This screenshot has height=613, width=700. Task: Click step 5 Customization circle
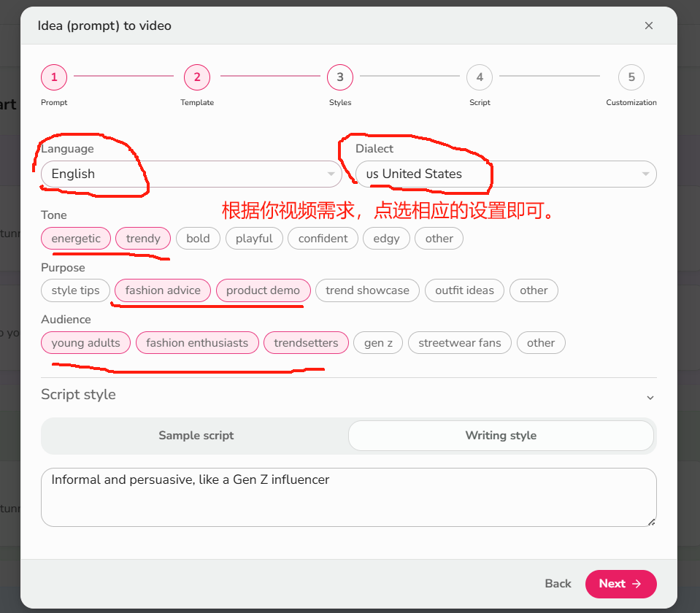click(x=631, y=77)
